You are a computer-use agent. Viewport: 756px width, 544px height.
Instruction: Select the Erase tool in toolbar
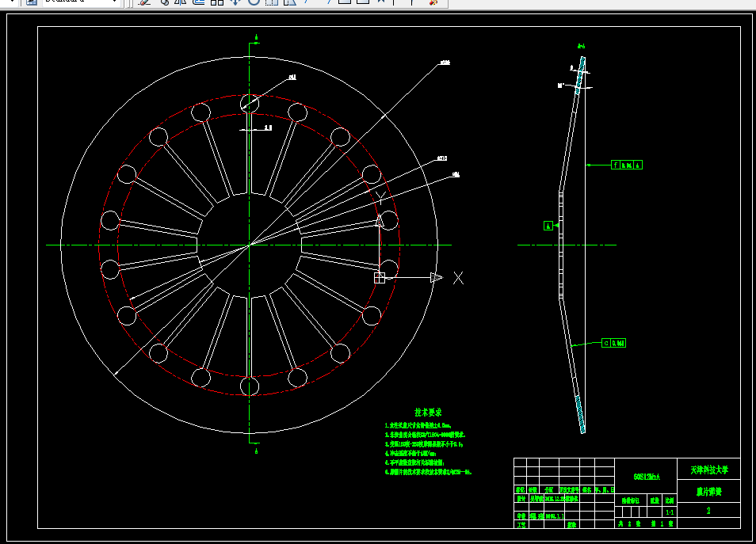tap(144, 2)
